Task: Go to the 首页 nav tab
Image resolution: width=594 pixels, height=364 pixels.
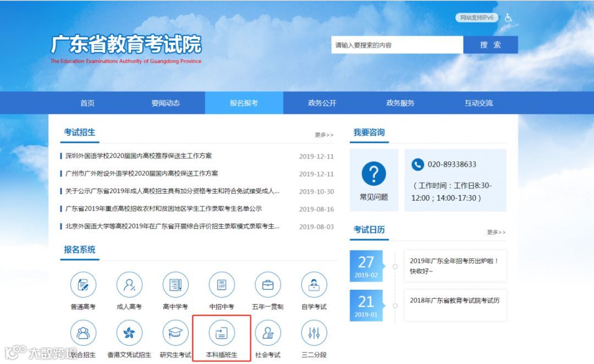Action: 87,103
